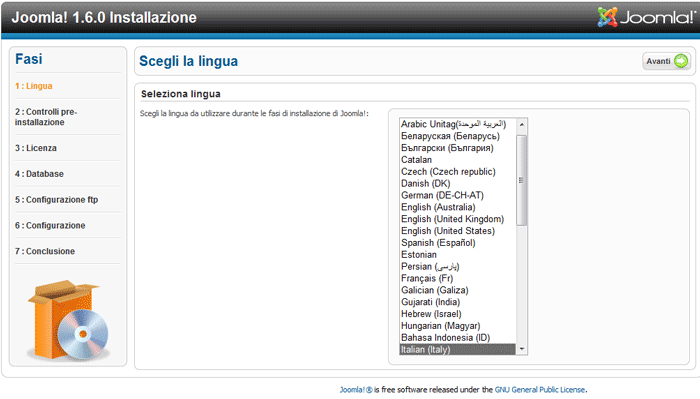Click the language list scroll down arrow
This screenshot has width=700, height=399.
[521, 349]
